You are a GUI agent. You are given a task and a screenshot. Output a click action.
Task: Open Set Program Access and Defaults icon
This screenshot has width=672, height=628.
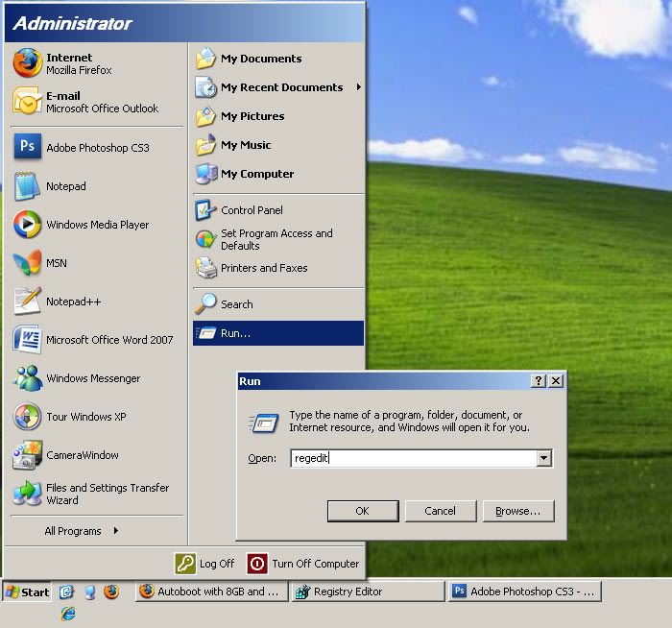pyautogui.click(x=205, y=239)
